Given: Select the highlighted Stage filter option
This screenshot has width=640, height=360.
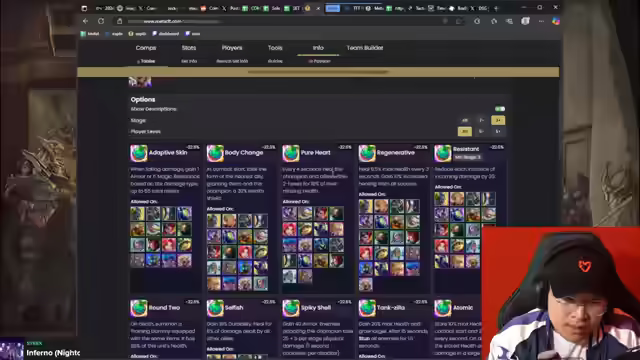Looking at the screenshot, I should click(x=498, y=120).
